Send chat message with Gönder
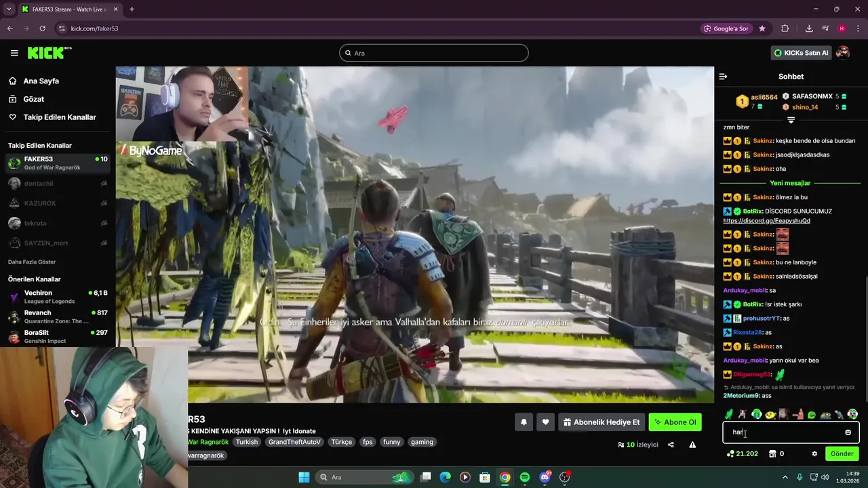Screen dimensions: 868x488 [842, 453]
